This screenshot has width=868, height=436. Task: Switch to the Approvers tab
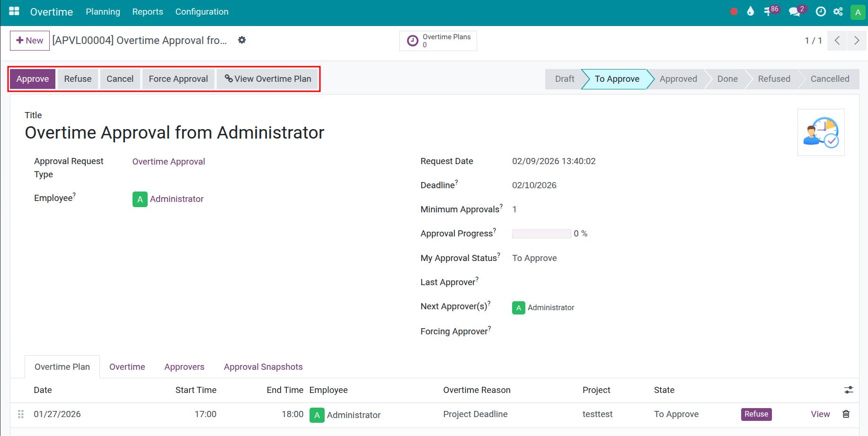tap(184, 367)
